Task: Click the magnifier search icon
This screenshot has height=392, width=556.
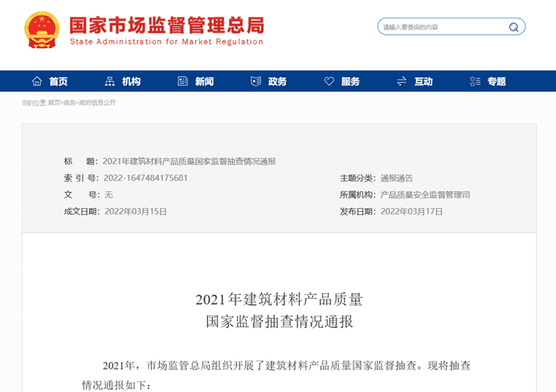Action: pos(513,27)
